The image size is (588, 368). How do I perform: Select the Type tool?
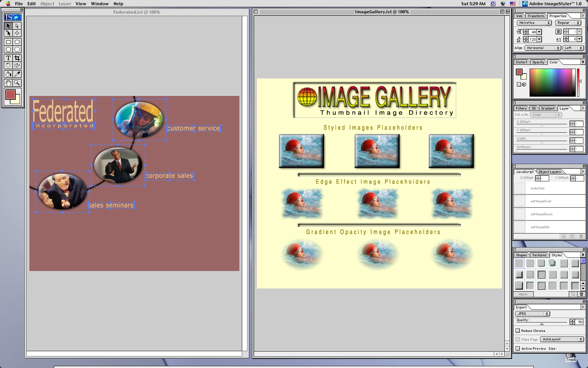[x=8, y=58]
